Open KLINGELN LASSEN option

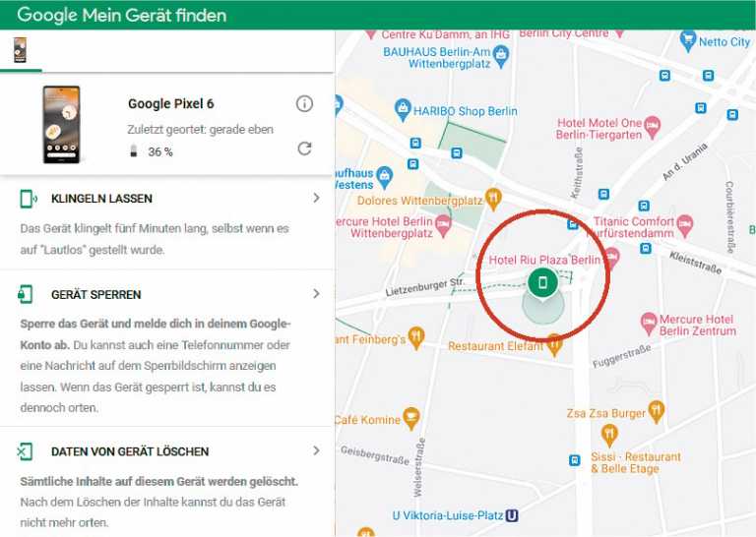click(166, 199)
